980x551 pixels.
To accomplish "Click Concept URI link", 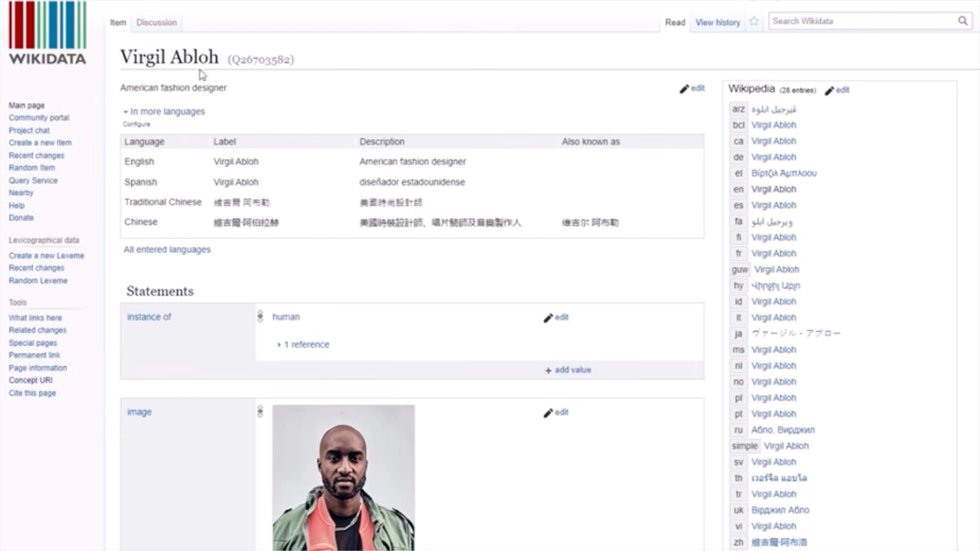I will point(30,380).
